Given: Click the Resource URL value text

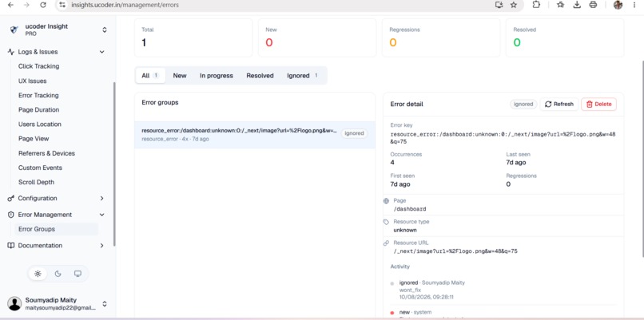Looking at the screenshot, I should click(x=455, y=251).
